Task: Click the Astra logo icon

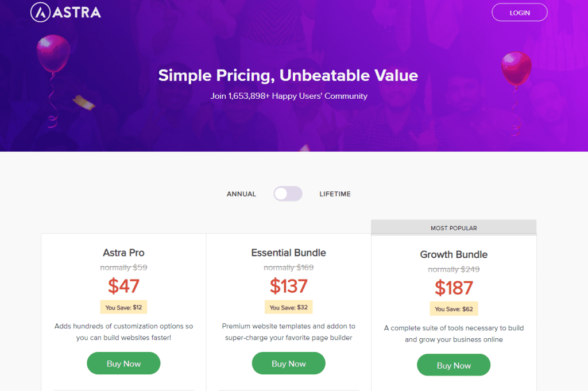Action: tap(41, 13)
